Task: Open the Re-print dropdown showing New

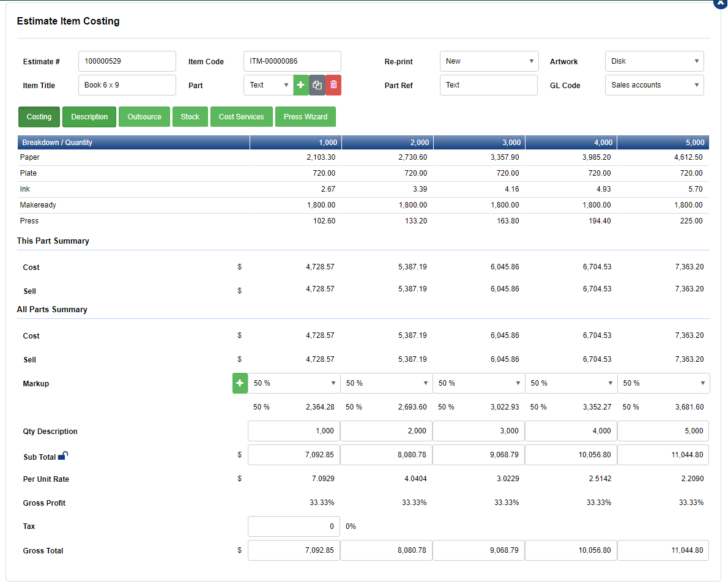Action: point(488,61)
